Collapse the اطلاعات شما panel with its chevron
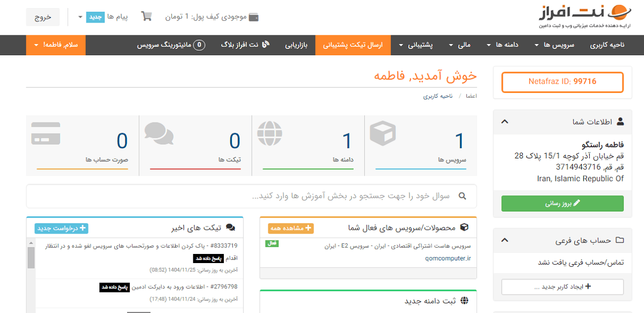The image size is (644, 313). [505, 122]
